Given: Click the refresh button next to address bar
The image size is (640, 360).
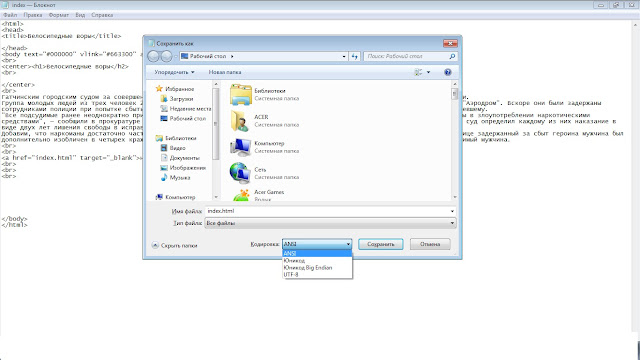Looking at the screenshot, I should coord(354,56).
